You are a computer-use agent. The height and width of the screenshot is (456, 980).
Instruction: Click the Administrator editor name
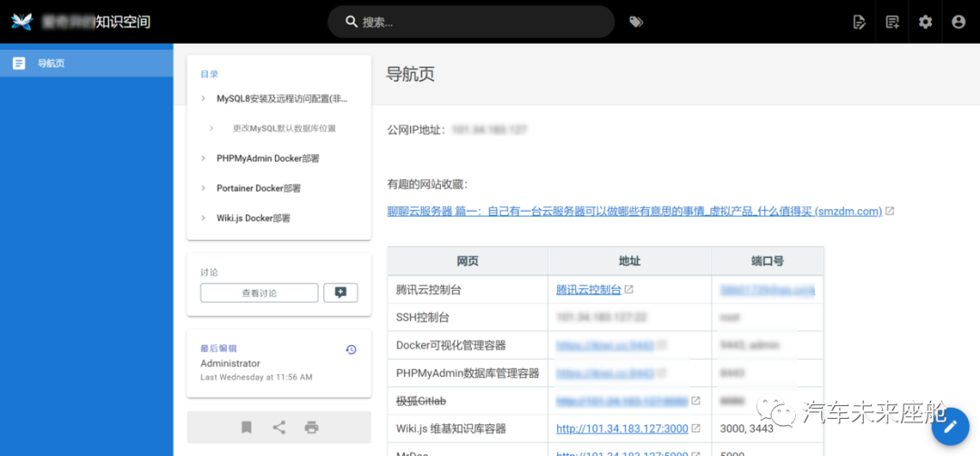point(230,363)
